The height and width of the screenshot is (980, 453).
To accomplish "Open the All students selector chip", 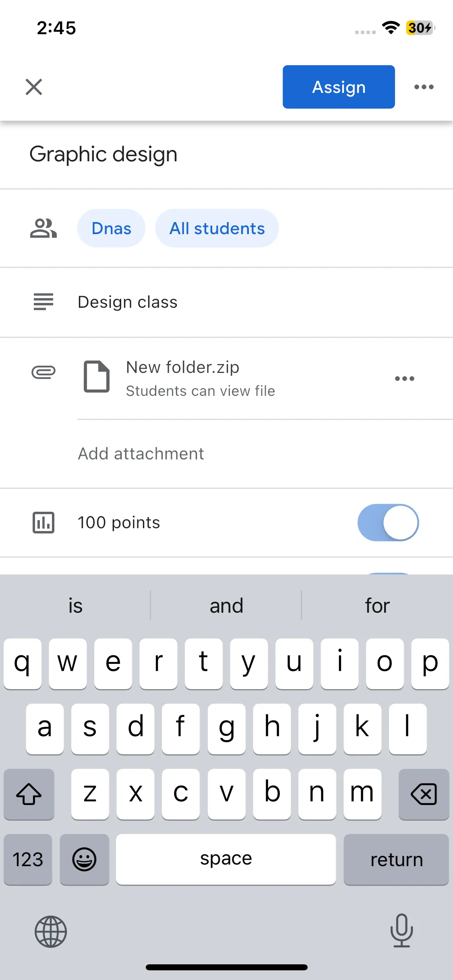I will pyautogui.click(x=217, y=228).
